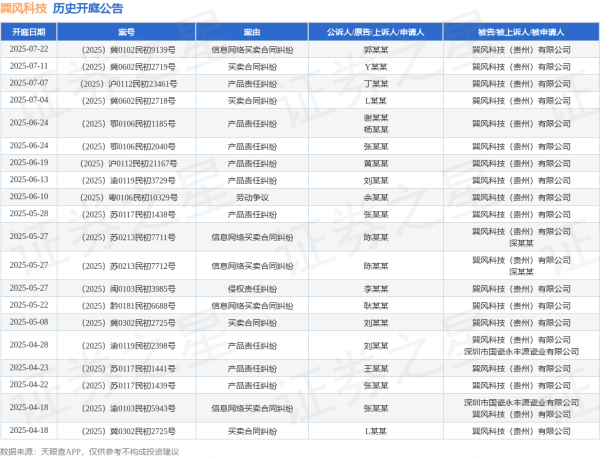The width and height of the screenshot is (600, 457).
Task: Select plaintiff 丁某某 in the table
Action: tap(376, 83)
